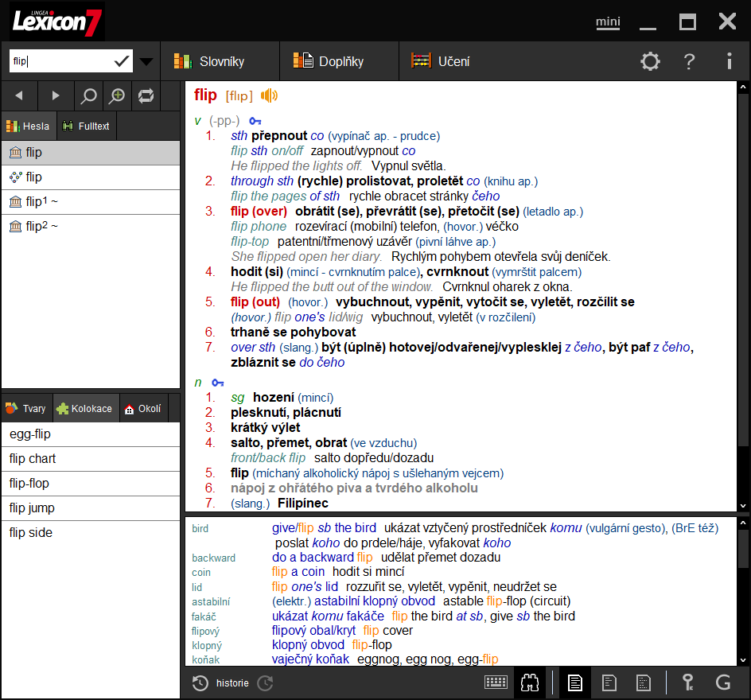Viewport: 751px width, 700px height.
Task: Select the second flip entry with dots icon
Action: [91, 177]
